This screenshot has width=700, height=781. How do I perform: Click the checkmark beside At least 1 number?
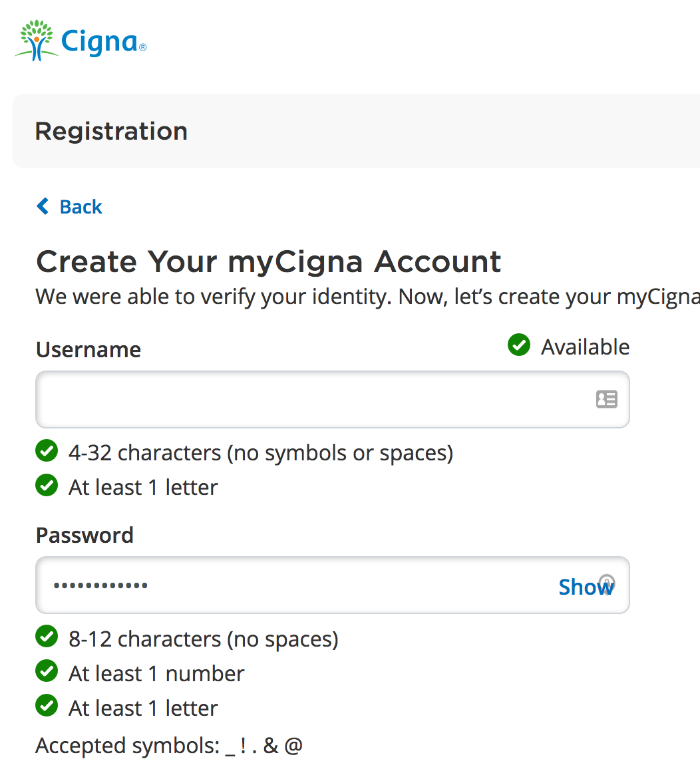(47, 672)
